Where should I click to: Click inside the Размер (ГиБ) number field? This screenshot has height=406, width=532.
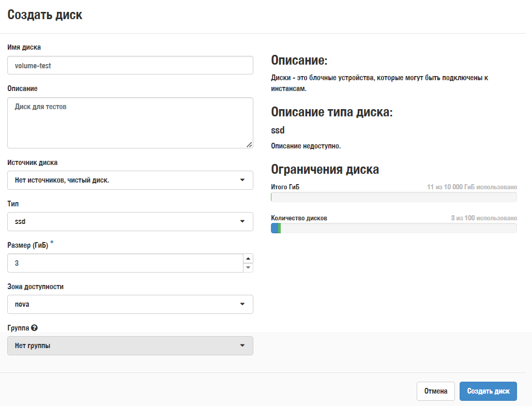(124, 263)
